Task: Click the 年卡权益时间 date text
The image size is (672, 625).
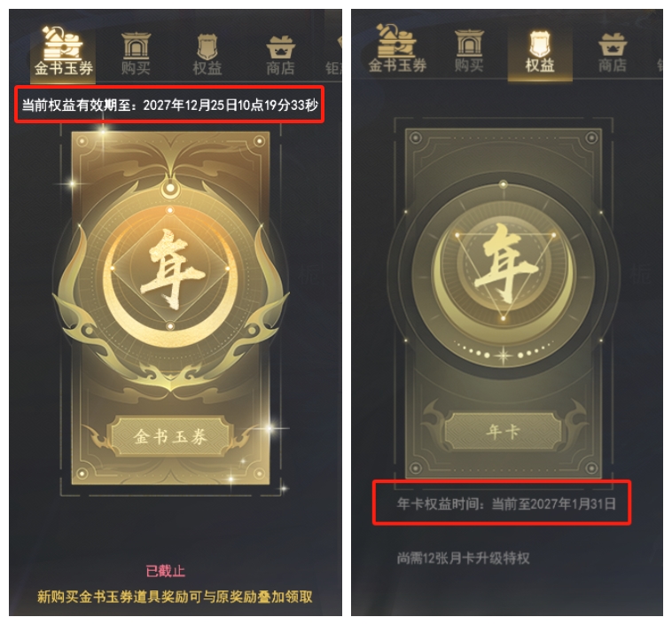Action: pyautogui.click(x=506, y=504)
